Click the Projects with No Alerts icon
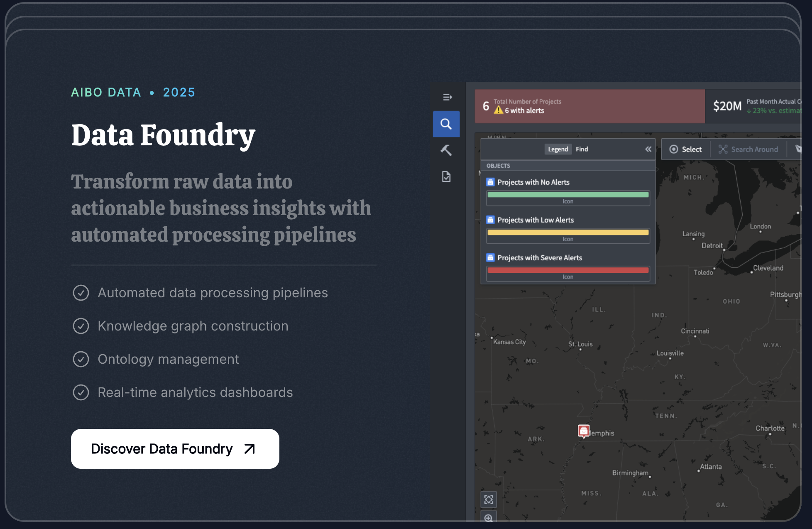 pos(490,182)
